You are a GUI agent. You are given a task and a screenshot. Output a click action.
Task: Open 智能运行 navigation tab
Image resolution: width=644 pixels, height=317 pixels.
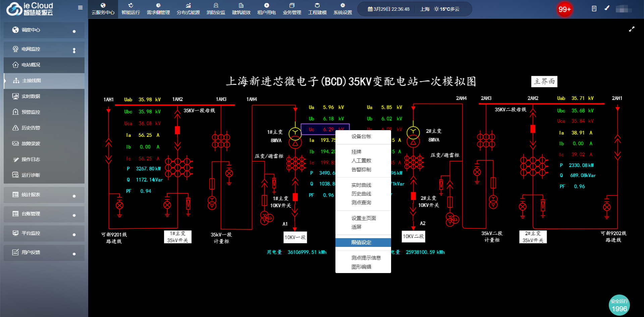tap(130, 9)
